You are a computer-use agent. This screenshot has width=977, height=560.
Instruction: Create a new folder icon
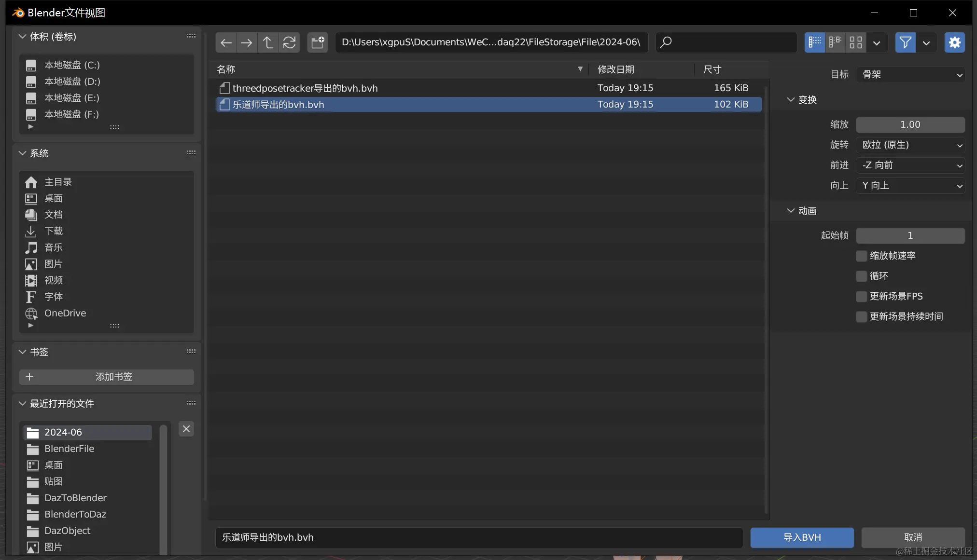click(x=318, y=42)
